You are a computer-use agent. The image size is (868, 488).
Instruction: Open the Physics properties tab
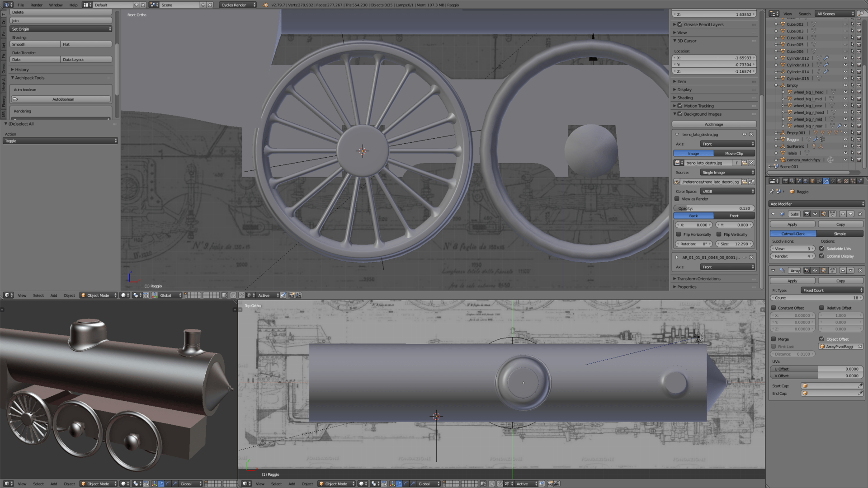(x=860, y=181)
